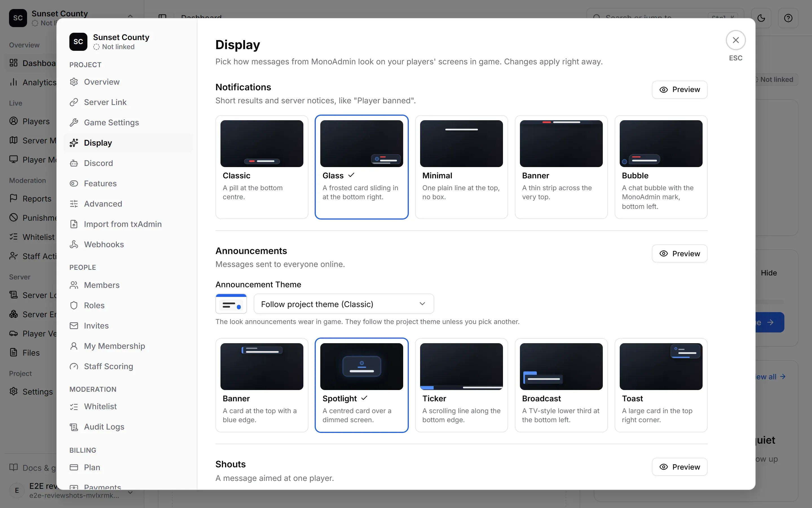Select Minimal notification style

[x=461, y=167]
